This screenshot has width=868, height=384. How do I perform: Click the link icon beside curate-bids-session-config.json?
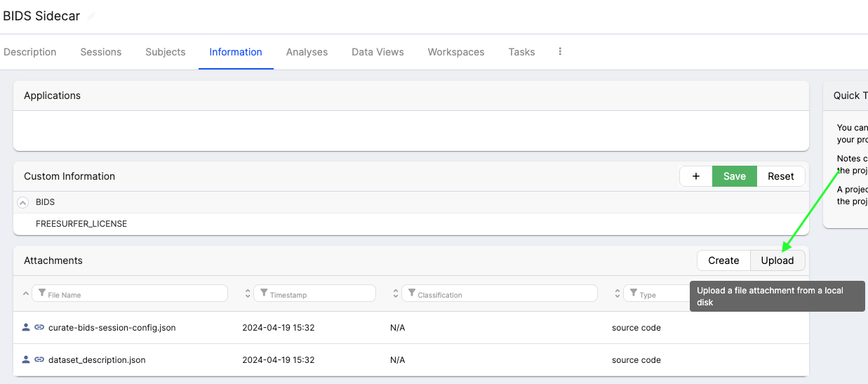(x=39, y=327)
